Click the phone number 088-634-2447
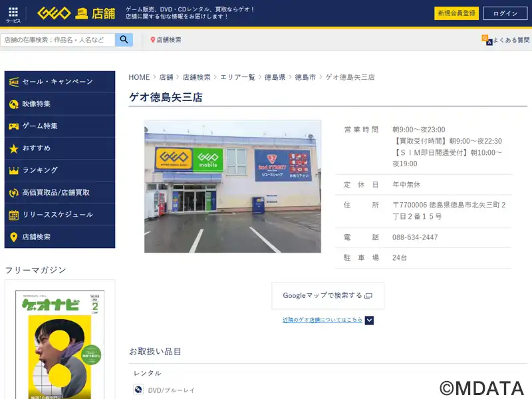This screenshot has height=399, width=532. click(x=415, y=237)
